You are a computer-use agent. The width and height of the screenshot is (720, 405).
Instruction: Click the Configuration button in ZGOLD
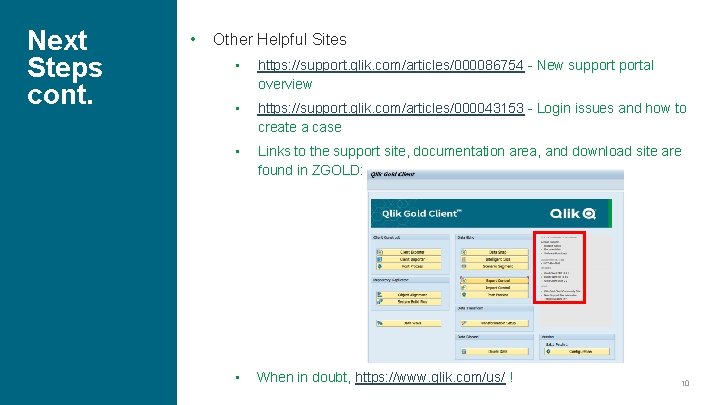[x=577, y=351]
